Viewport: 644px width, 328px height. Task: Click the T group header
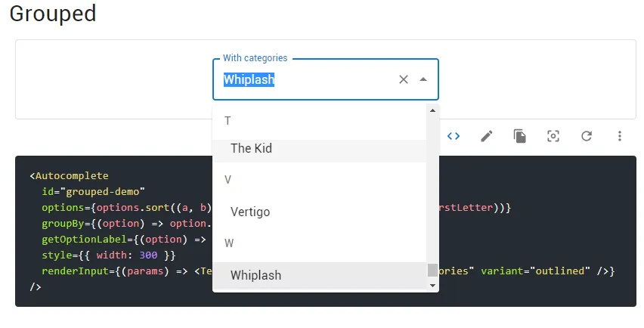pos(228,121)
